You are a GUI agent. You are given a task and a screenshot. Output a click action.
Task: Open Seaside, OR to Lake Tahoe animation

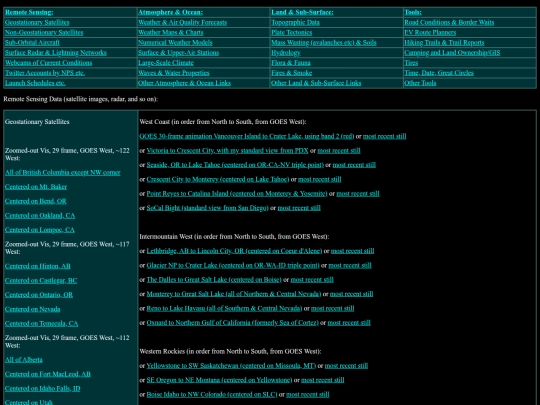point(235,165)
